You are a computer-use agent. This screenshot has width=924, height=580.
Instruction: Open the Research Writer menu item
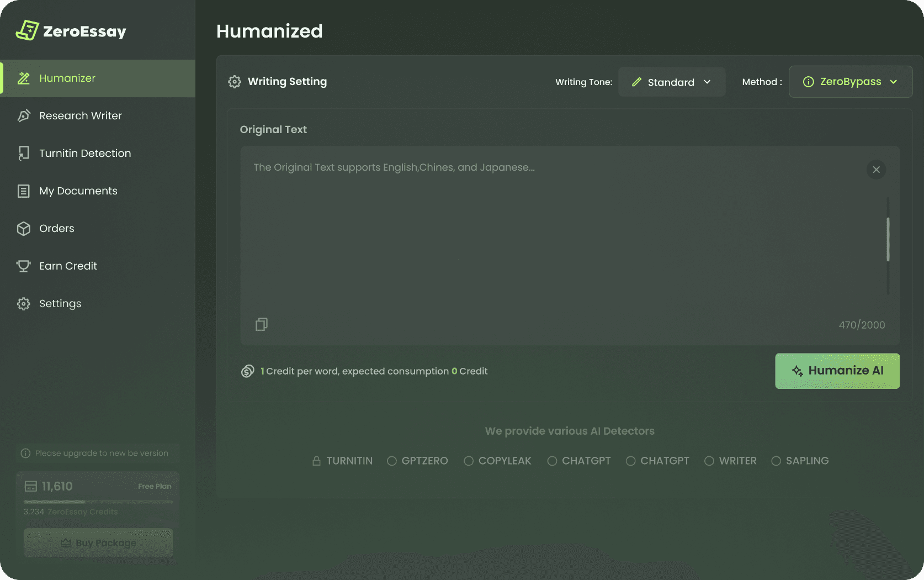tap(98, 116)
